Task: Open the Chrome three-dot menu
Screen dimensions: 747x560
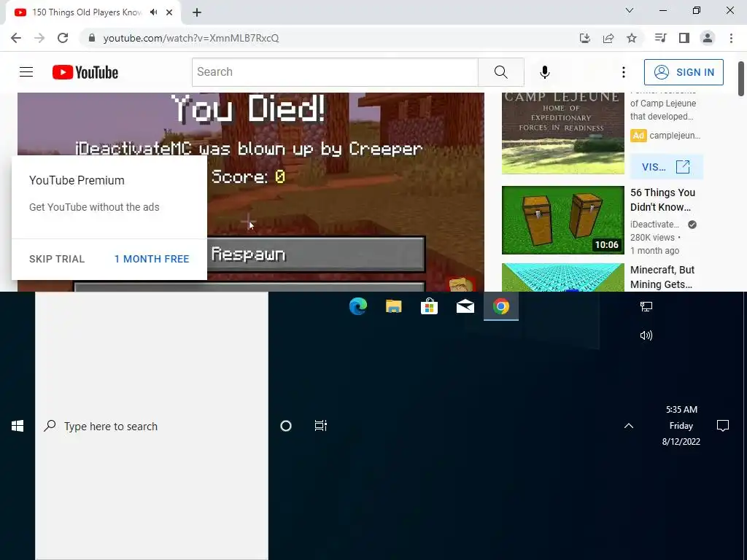Action: [x=731, y=38]
